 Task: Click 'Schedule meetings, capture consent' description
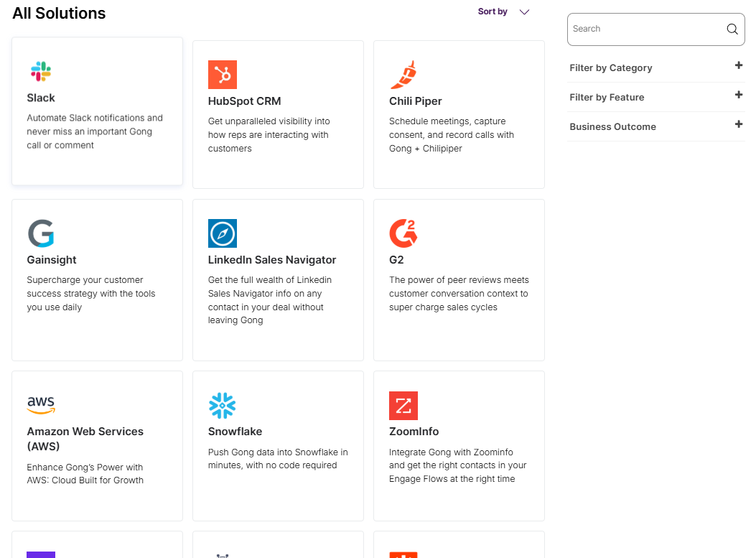pyautogui.click(x=452, y=135)
